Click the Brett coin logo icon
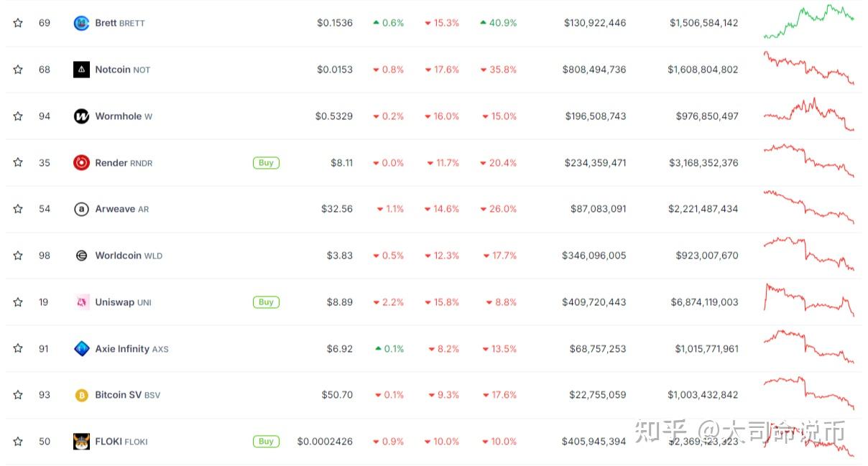The height and width of the screenshot is (466, 868). click(81, 23)
